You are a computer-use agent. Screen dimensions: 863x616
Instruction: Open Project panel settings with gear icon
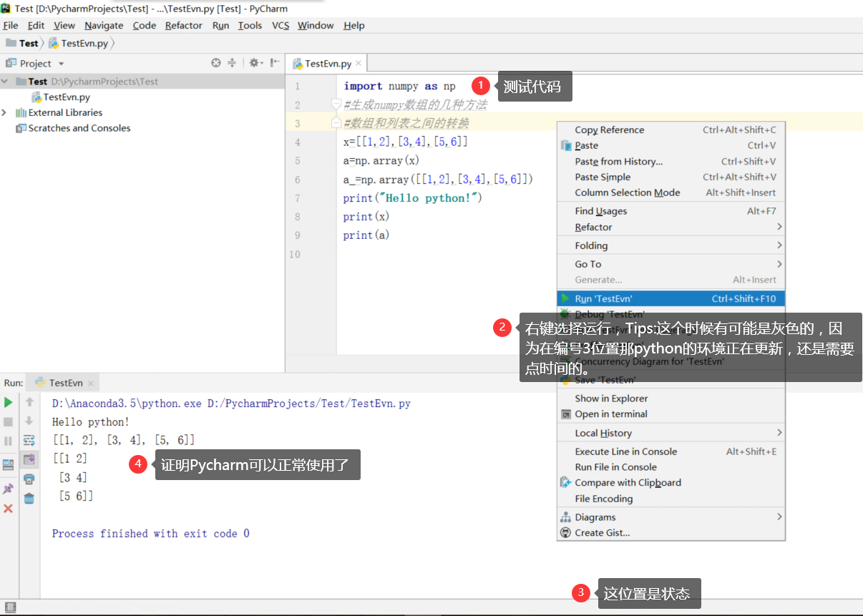(254, 63)
